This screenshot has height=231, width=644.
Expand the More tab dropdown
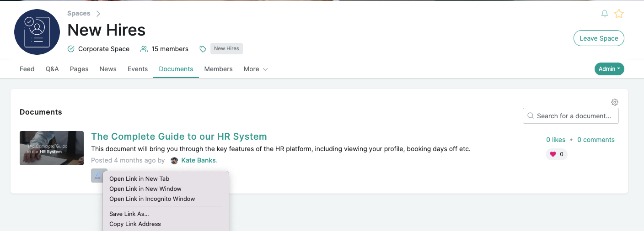[256, 69]
